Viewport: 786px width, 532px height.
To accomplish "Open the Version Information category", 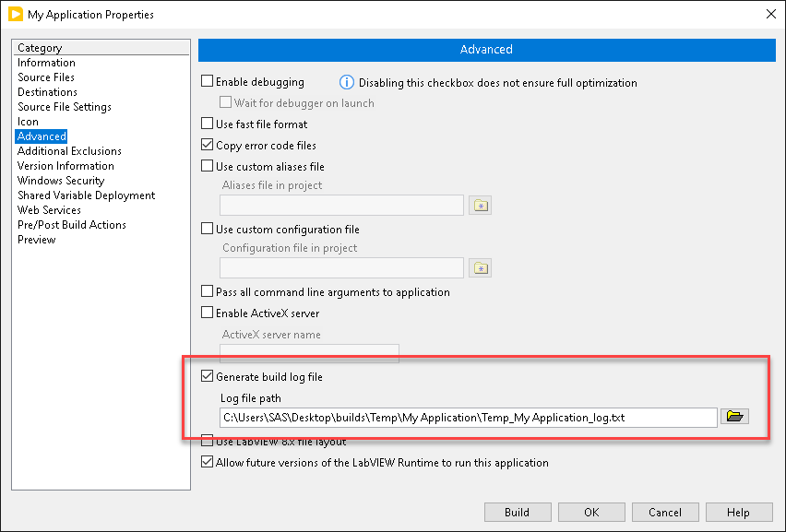I will 65,166.
